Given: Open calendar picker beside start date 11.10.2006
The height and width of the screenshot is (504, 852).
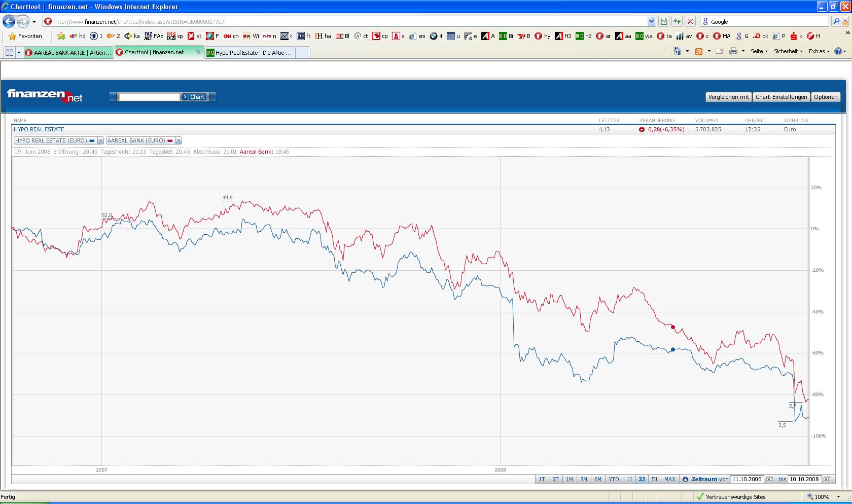Looking at the screenshot, I should [x=769, y=480].
